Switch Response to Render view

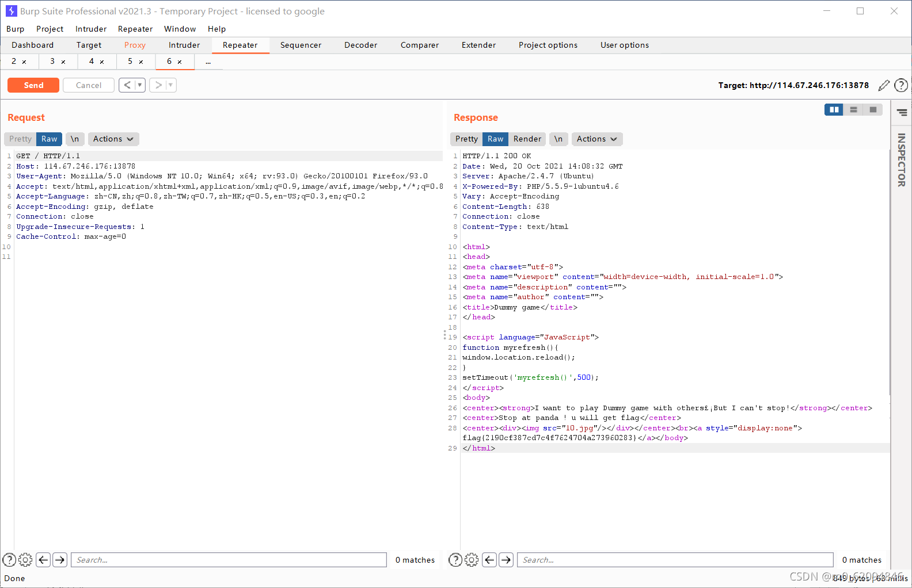[x=527, y=139]
